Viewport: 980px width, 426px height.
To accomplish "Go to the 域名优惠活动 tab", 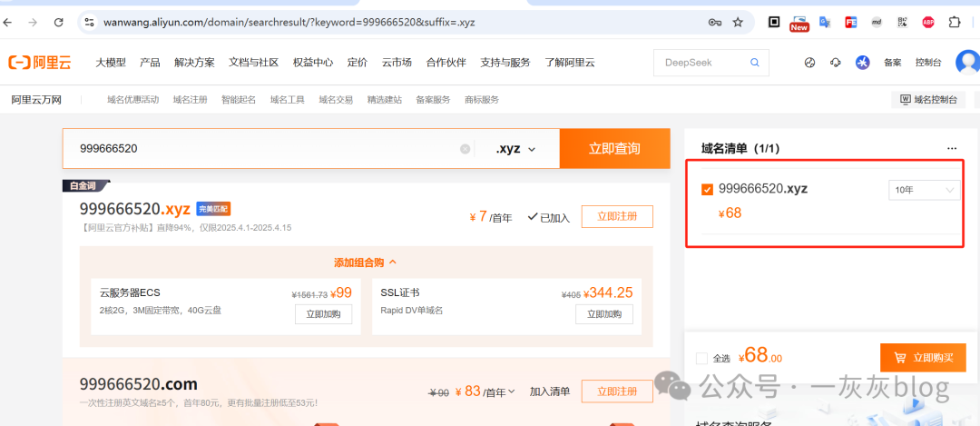I will (x=133, y=100).
